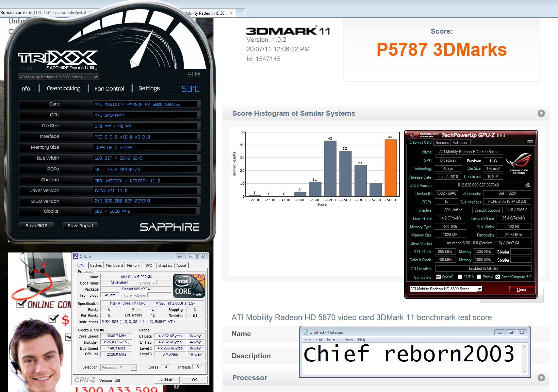Open File menu in Notepad

tap(308, 340)
